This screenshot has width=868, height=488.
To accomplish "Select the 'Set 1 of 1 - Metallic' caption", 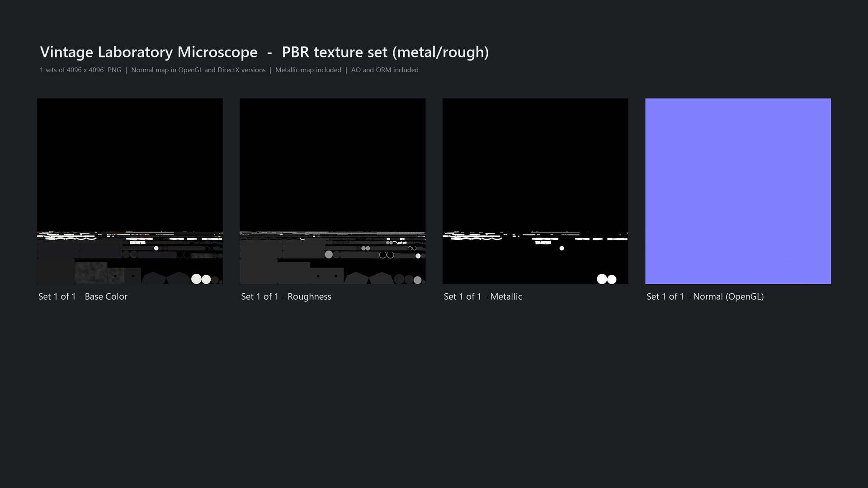I will pyautogui.click(x=483, y=296).
